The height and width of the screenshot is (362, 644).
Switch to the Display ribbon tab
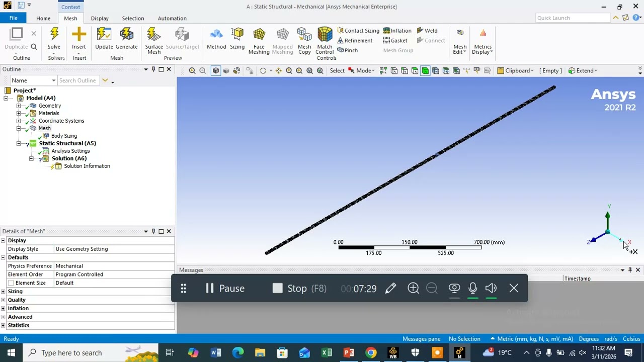click(100, 19)
